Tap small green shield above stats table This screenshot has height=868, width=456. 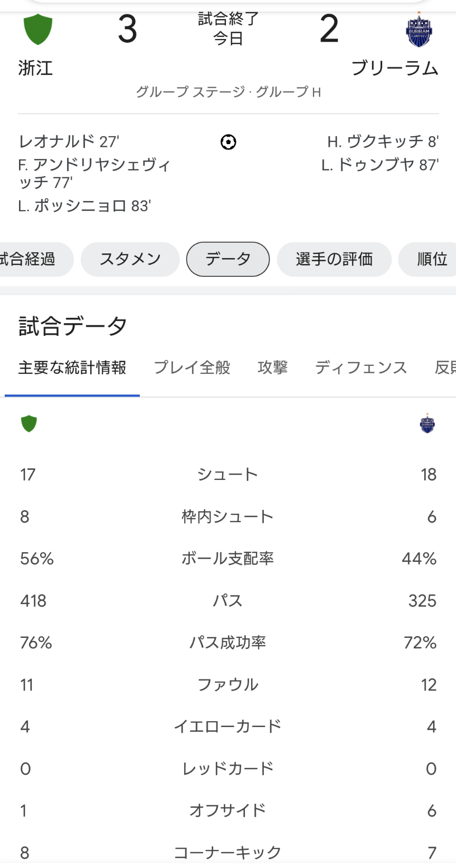coord(29,423)
